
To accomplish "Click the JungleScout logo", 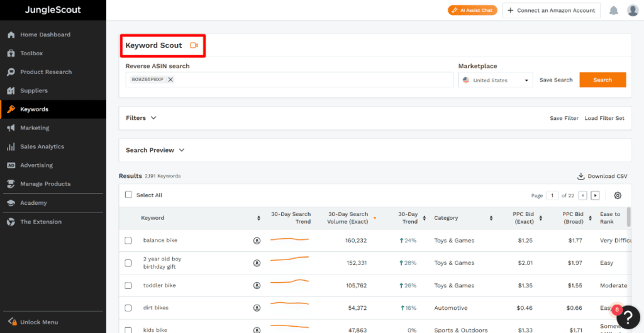I will [x=53, y=10].
